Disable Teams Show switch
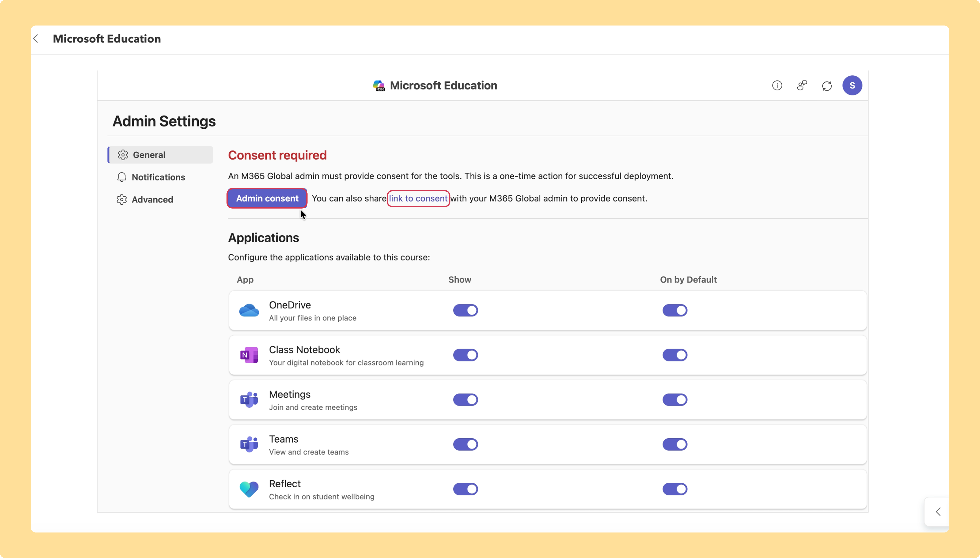This screenshot has width=980, height=558. point(465,444)
